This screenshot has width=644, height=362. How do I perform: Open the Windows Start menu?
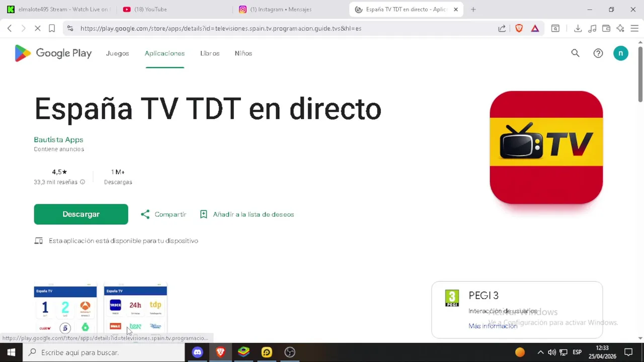(x=11, y=352)
